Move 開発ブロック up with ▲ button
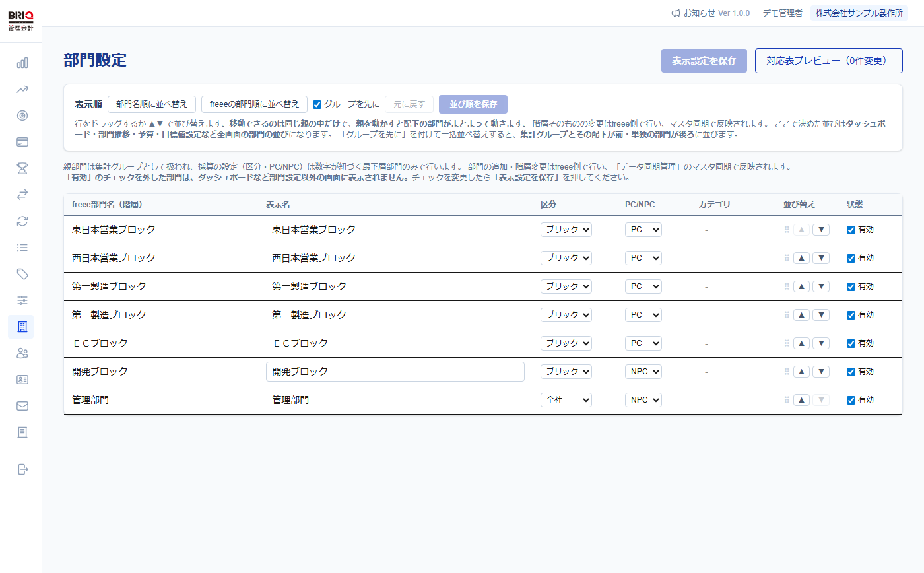 tap(801, 372)
